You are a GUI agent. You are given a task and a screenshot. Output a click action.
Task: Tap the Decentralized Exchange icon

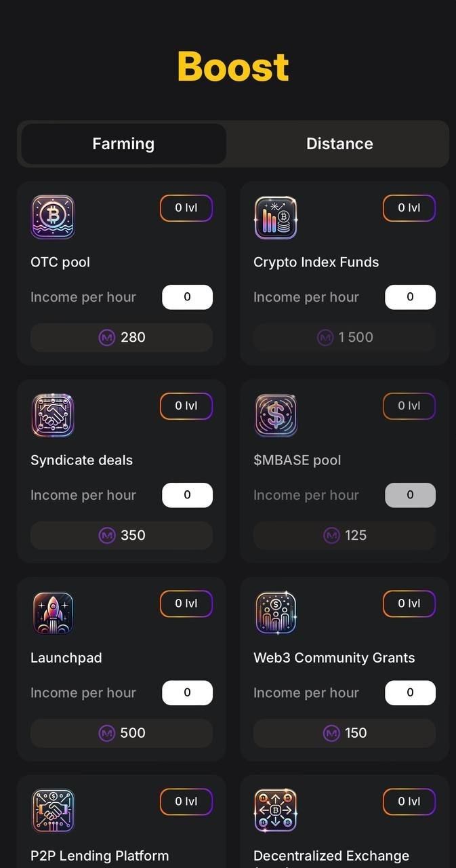[276, 810]
